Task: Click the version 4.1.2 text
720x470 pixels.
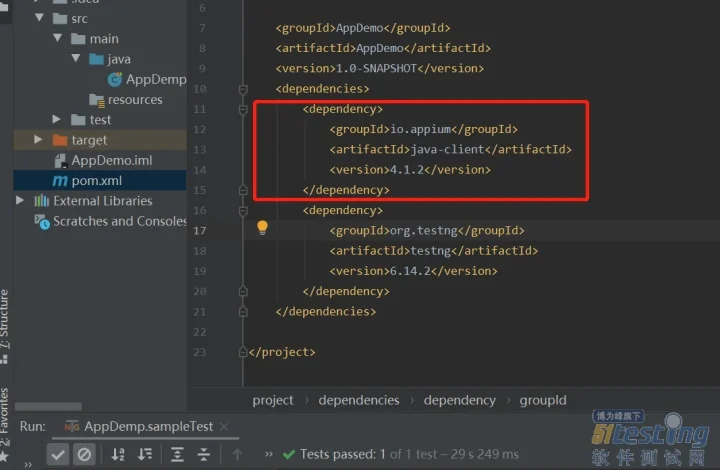Action: [407, 170]
